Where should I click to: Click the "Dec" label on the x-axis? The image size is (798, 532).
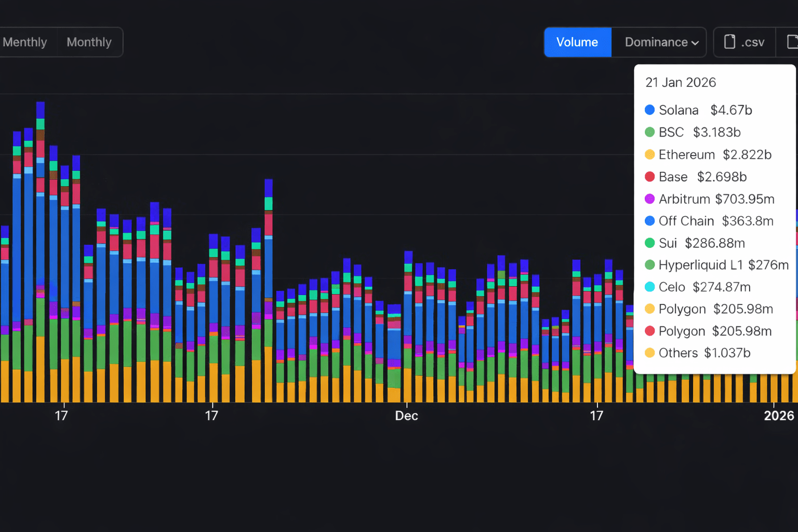click(406, 416)
